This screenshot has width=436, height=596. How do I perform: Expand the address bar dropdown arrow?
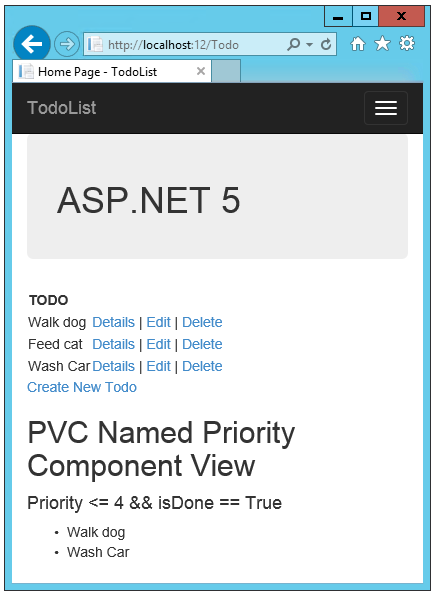click(x=309, y=45)
